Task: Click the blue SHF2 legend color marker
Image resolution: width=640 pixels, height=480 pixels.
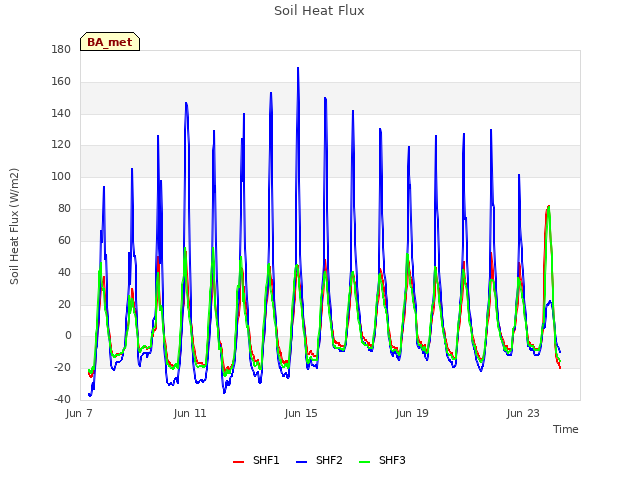Action: (301, 462)
